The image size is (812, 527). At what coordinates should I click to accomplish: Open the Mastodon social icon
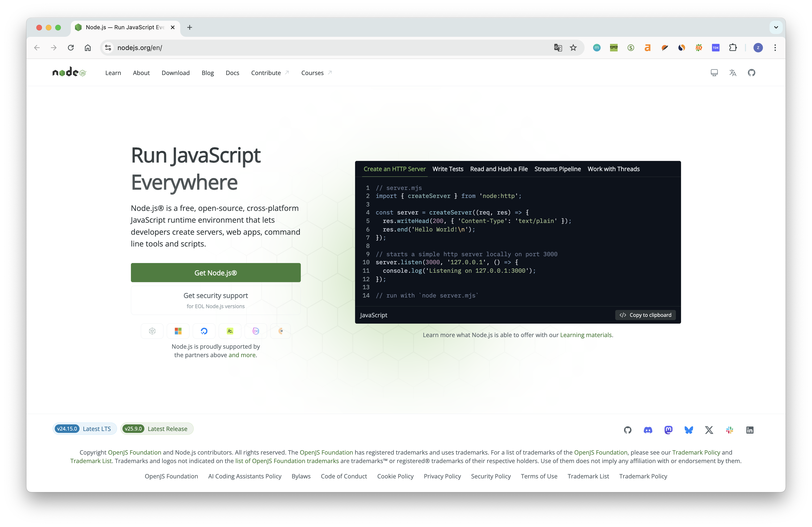tap(668, 430)
